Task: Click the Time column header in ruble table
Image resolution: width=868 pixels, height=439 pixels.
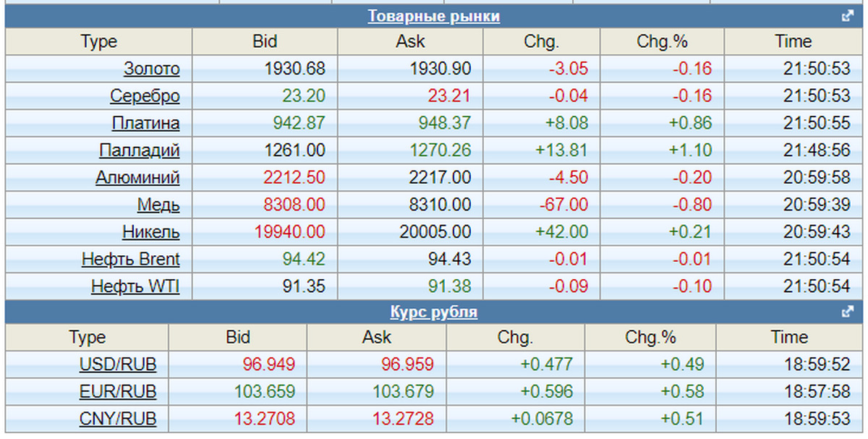Action: [x=789, y=337]
